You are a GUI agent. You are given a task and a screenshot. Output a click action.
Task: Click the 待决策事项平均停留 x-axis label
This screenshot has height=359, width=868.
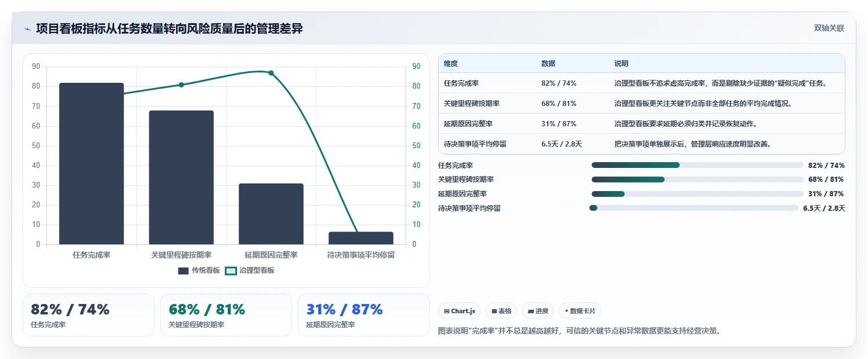pyautogui.click(x=361, y=255)
